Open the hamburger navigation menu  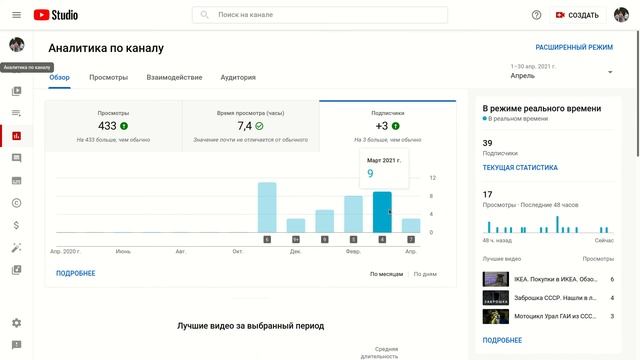16,15
